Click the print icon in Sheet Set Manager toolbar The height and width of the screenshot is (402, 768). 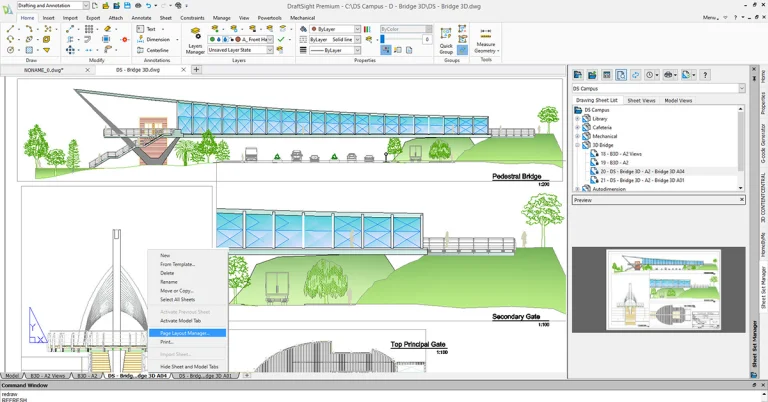(669, 75)
